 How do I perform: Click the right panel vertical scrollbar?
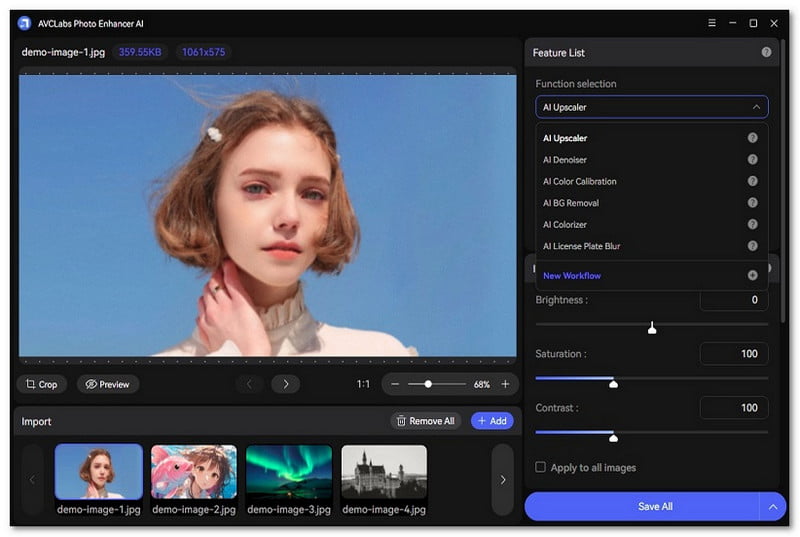click(783, 181)
